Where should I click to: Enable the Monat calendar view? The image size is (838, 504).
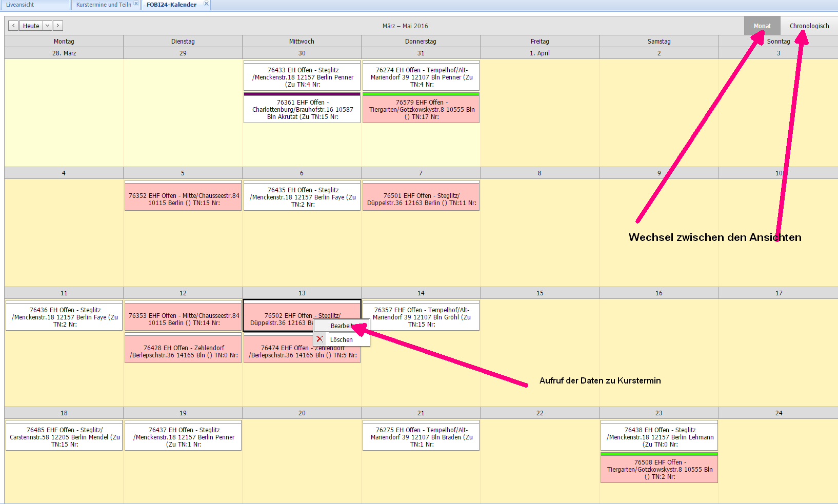762,26
